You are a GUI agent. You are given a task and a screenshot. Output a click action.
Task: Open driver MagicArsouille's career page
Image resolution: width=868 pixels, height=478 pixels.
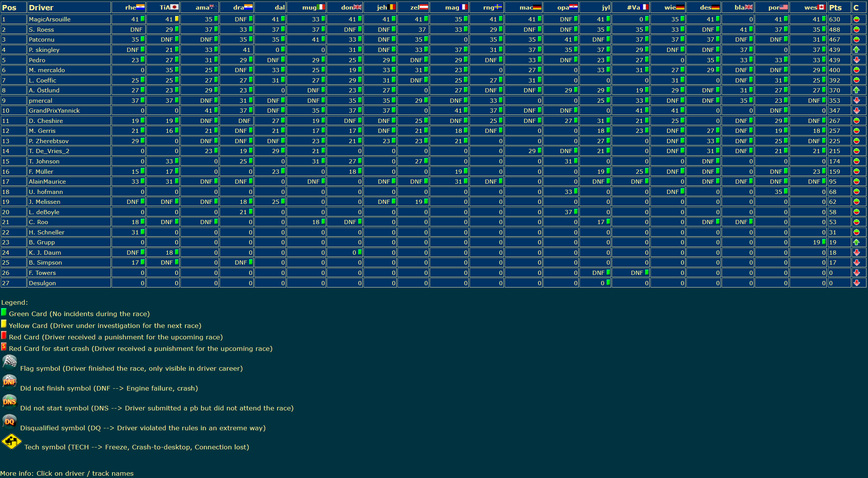coord(50,19)
